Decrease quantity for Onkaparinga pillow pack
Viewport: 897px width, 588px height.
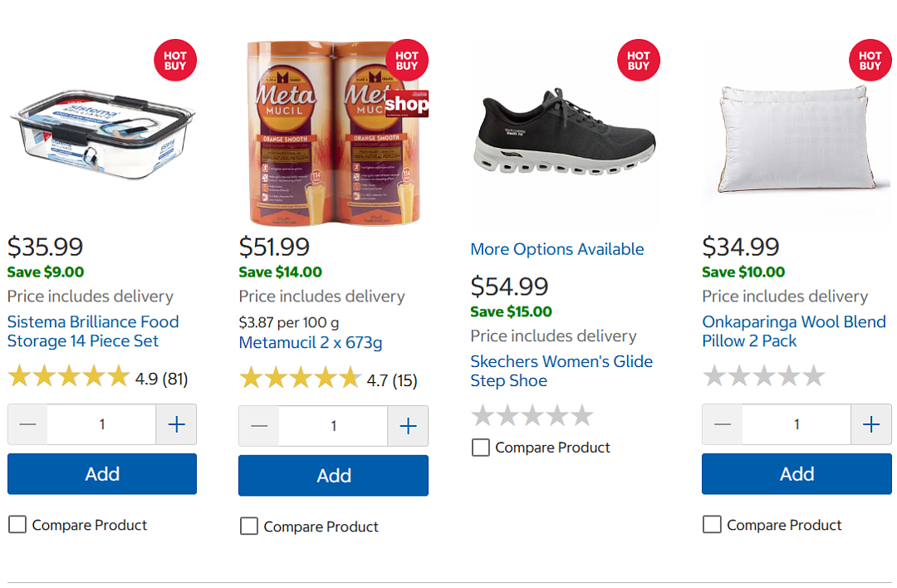tap(723, 424)
